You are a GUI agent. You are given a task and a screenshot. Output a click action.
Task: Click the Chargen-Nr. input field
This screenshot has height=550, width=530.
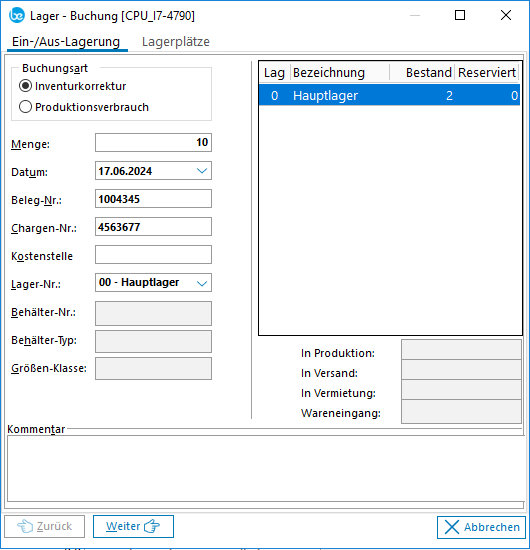coord(153,227)
